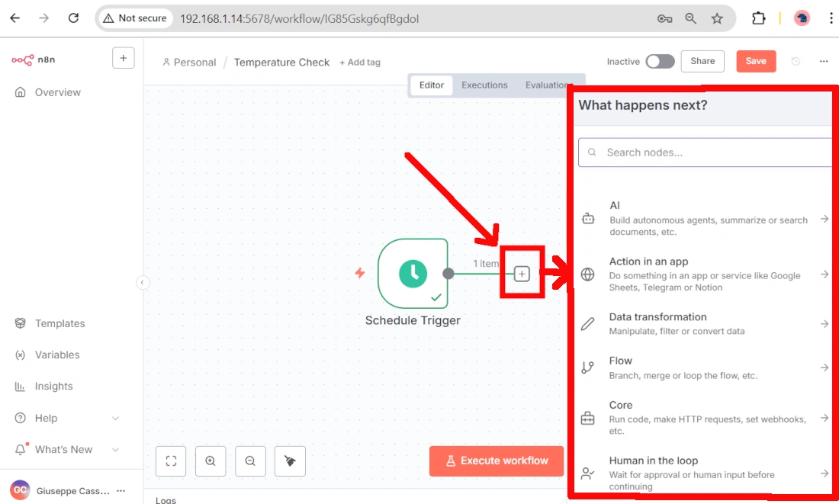Click the tidy up workflow broom icon

coord(290,461)
